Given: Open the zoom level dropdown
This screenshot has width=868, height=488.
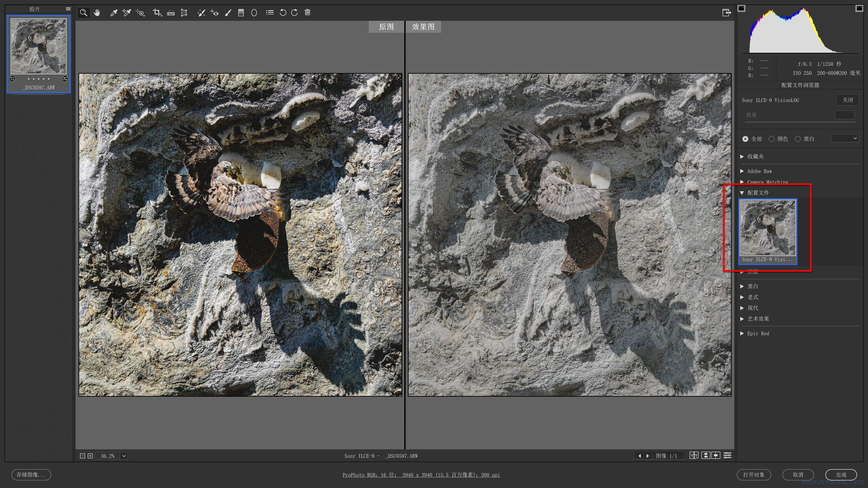Looking at the screenshot, I should point(124,456).
